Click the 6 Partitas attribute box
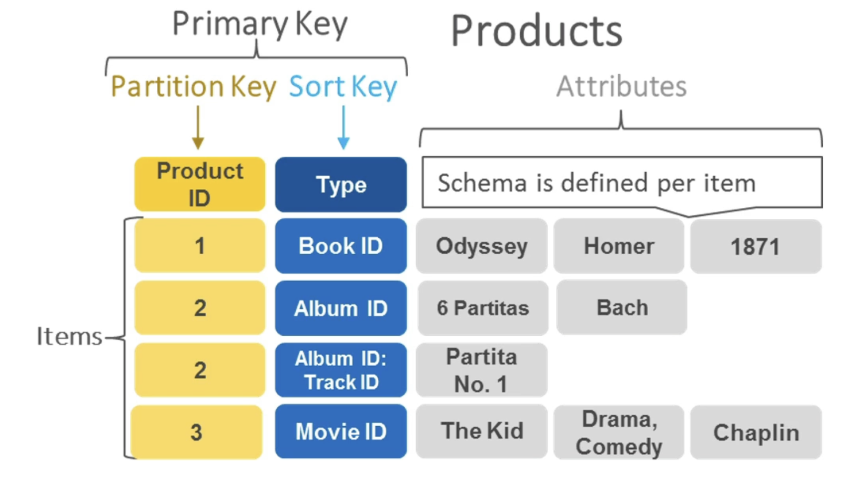The image size is (868, 503). 483,308
